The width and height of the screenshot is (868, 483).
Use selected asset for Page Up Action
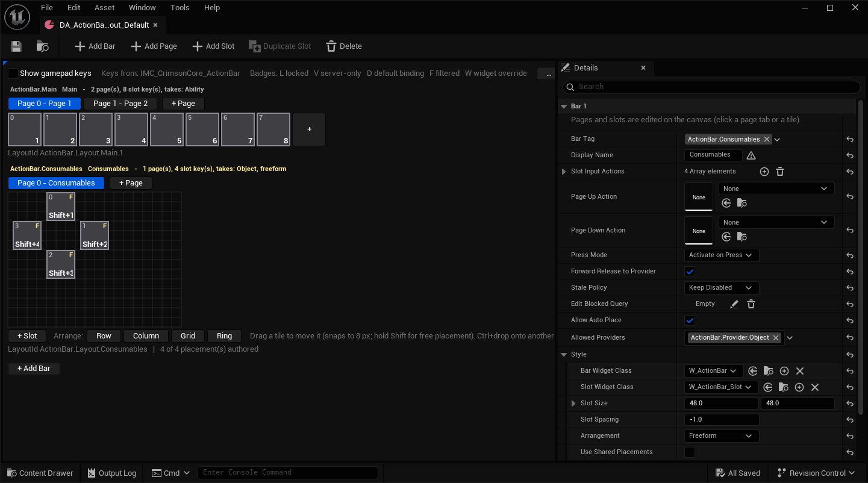(x=726, y=204)
